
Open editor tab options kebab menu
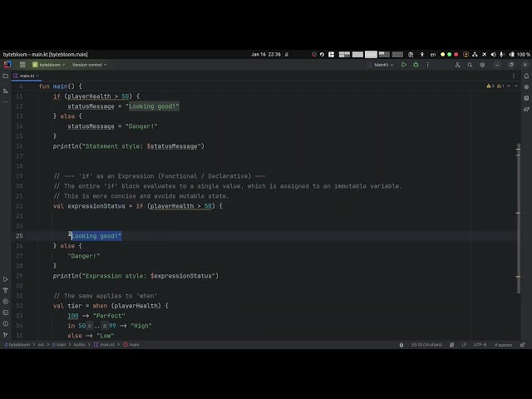pyautogui.click(x=514, y=76)
